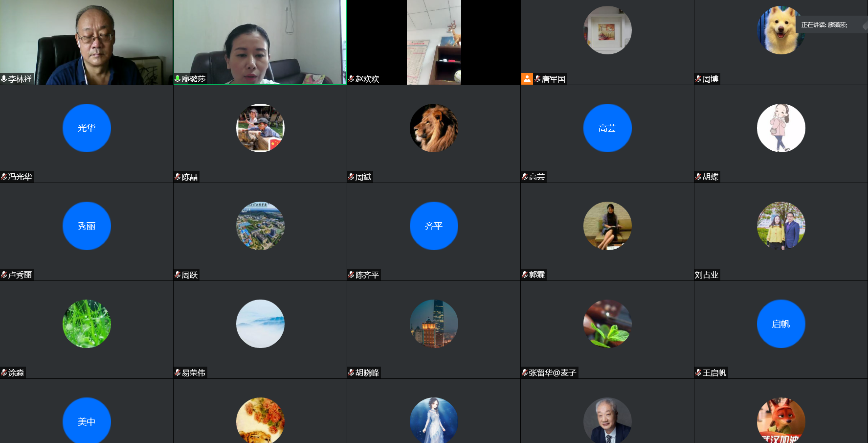Image resolution: width=868 pixels, height=443 pixels.
Task: Click the muted mic icon next to 陈齐平
Action: 351,275
